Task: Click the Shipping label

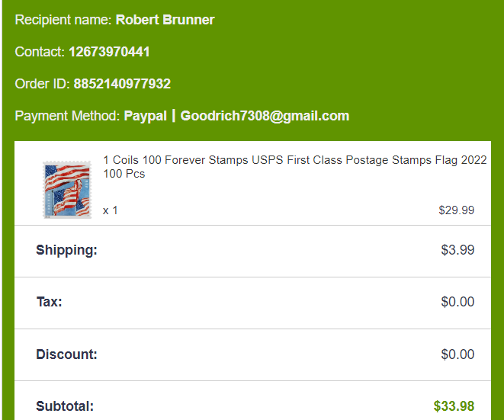Action: pos(66,250)
